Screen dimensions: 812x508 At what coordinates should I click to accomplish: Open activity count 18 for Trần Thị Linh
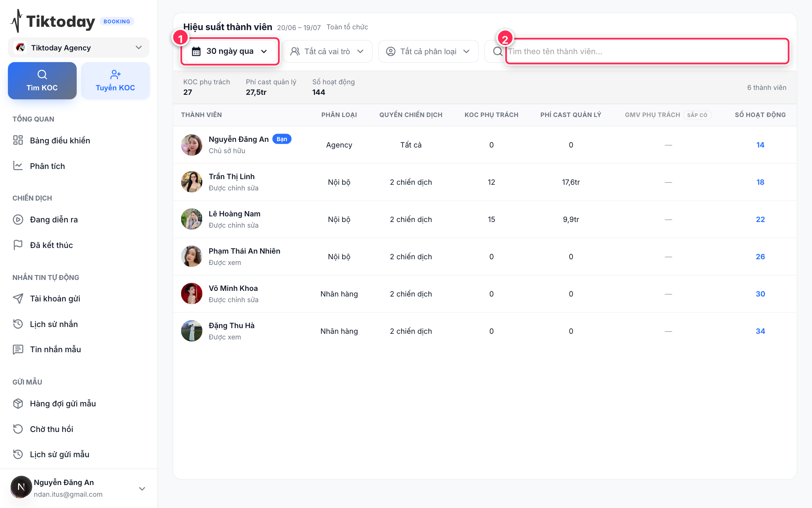click(760, 182)
